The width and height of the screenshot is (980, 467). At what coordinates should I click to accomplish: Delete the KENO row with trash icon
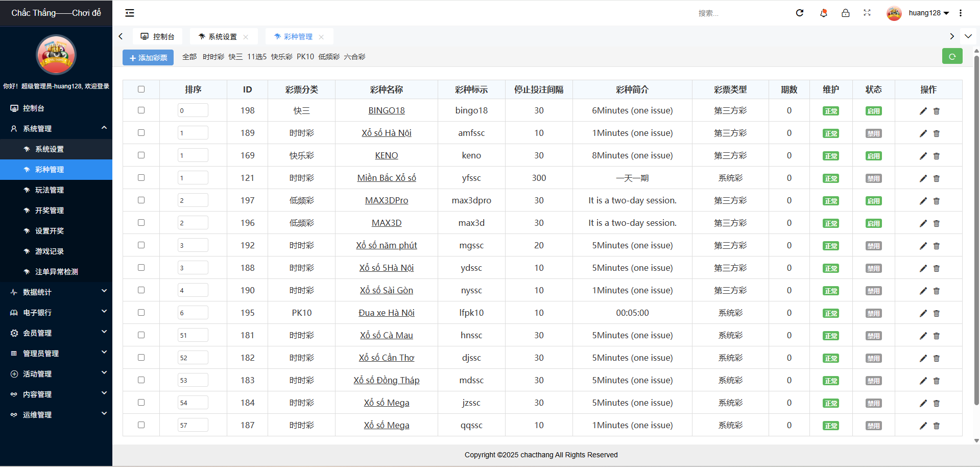(x=937, y=156)
